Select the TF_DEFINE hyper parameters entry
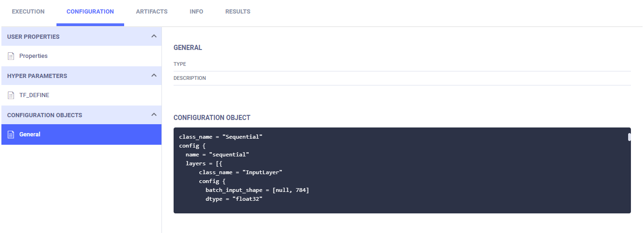 coord(34,95)
